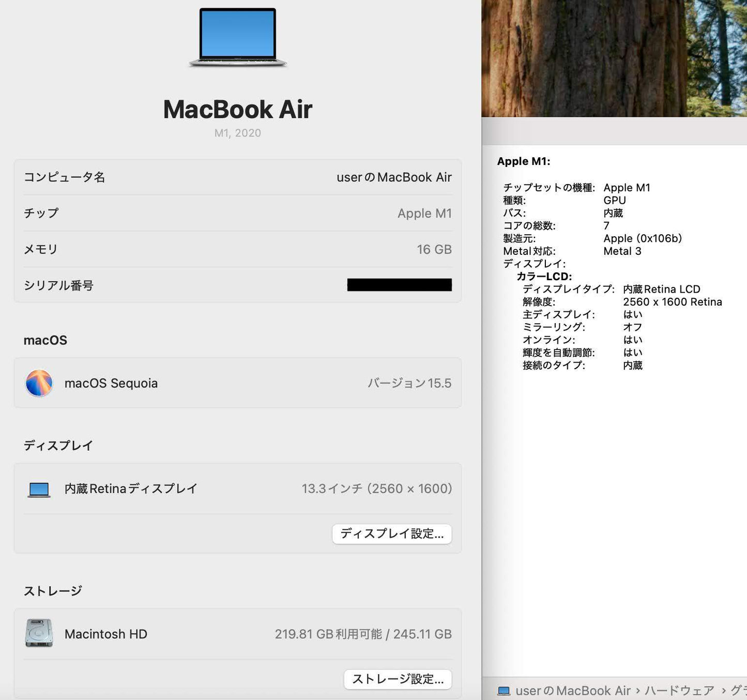Click the Apple M1 heading in System Information
747x700 pixels.
524,161
